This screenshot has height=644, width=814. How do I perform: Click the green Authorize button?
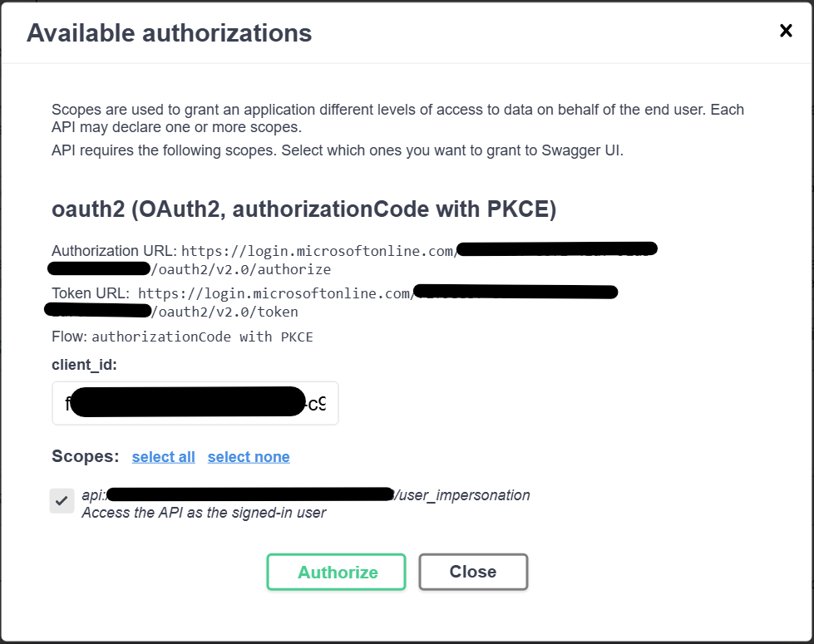pos(337,572)
